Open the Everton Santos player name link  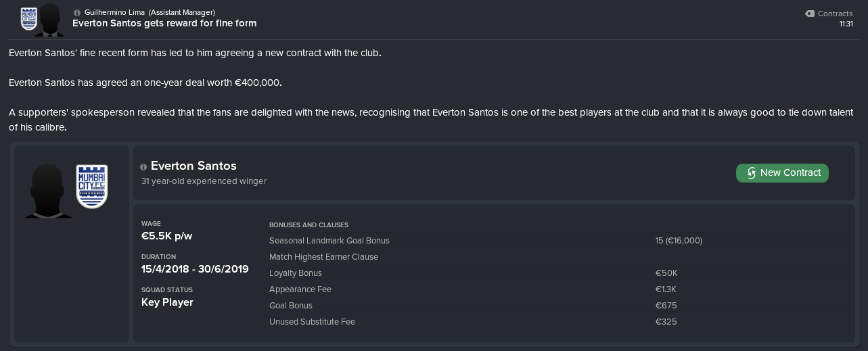(193, 166)
